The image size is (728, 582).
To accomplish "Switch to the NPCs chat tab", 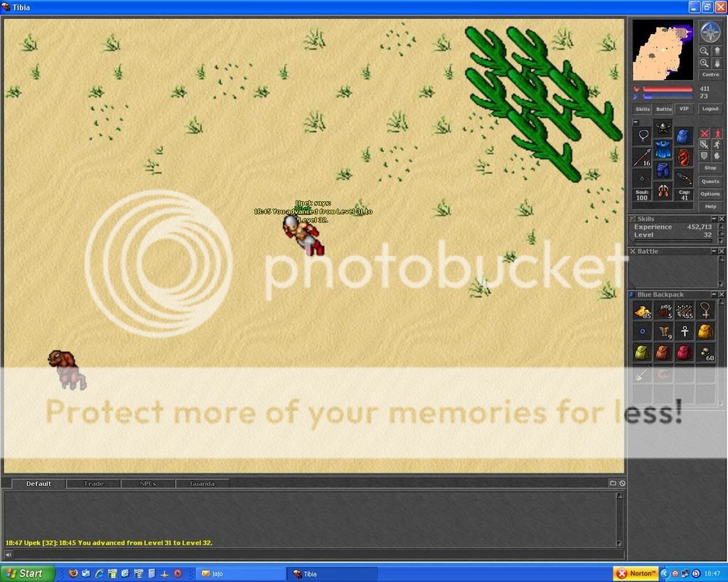I will [148, 484].
